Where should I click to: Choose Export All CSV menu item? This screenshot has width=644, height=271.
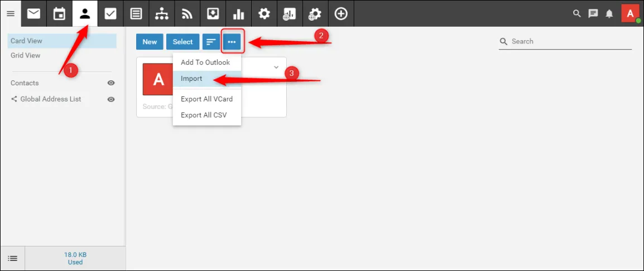tap(207, 115)
